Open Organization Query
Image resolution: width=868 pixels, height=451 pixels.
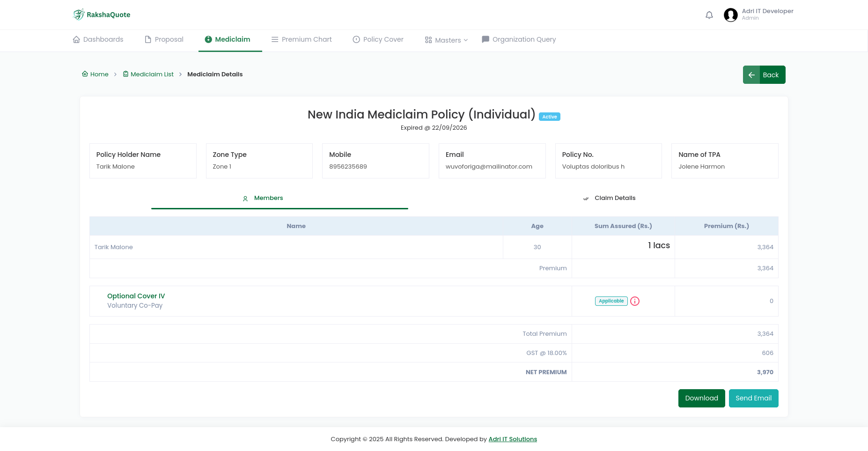(x=519, y=39)
